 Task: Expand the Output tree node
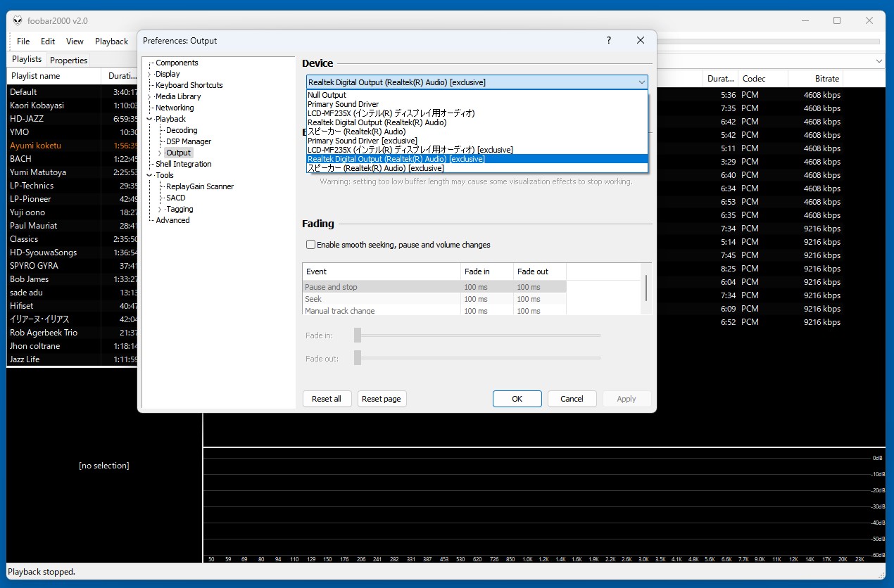pos(160,153)
